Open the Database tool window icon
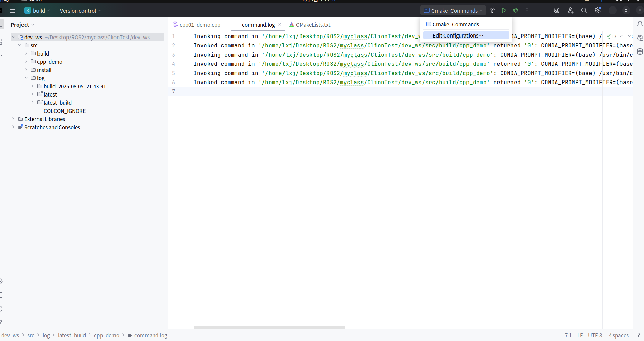 coord(640,51)
